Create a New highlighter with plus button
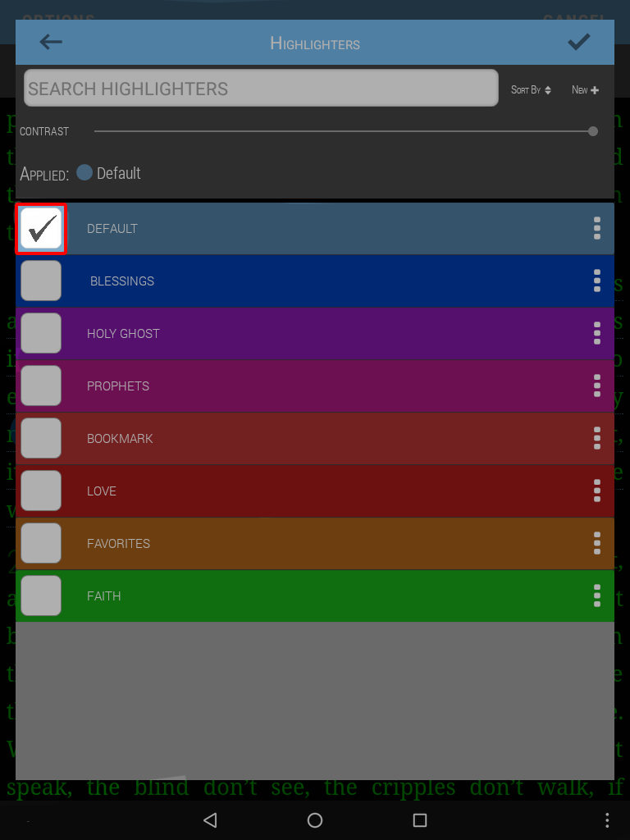 click(585, 90)
